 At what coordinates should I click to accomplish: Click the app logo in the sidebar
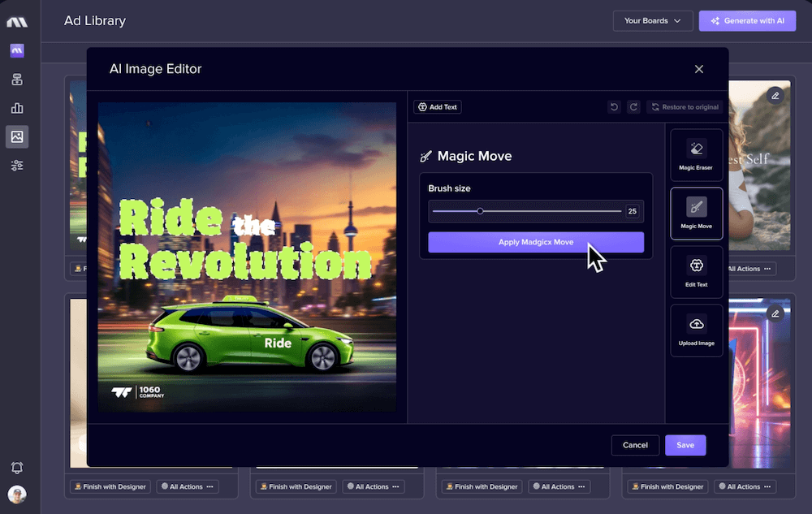click(17, 22)
